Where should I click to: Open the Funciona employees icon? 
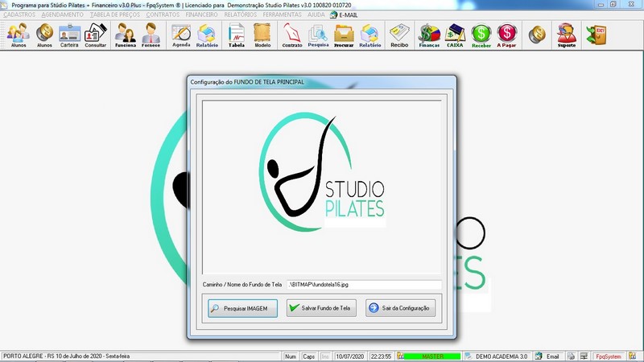(x=126, y=35)
